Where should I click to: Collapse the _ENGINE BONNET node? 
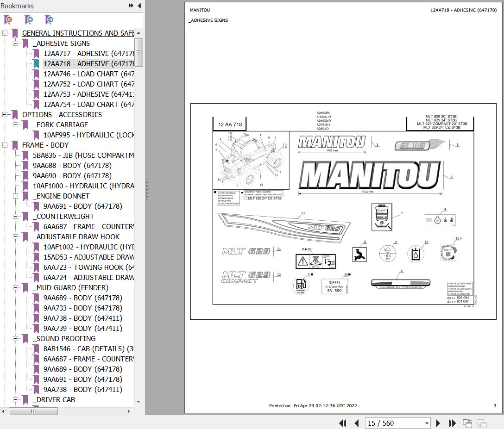coord(15,196)
